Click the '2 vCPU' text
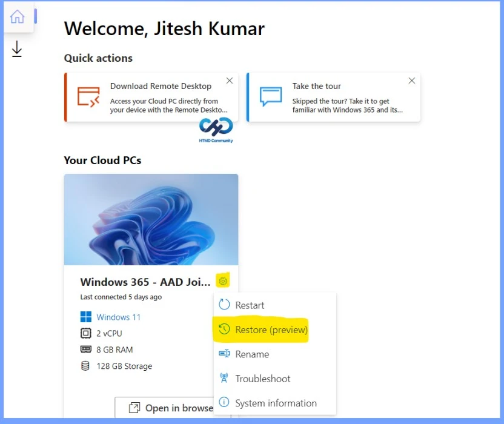Screen dimensions: 504x424 point(109,333)
